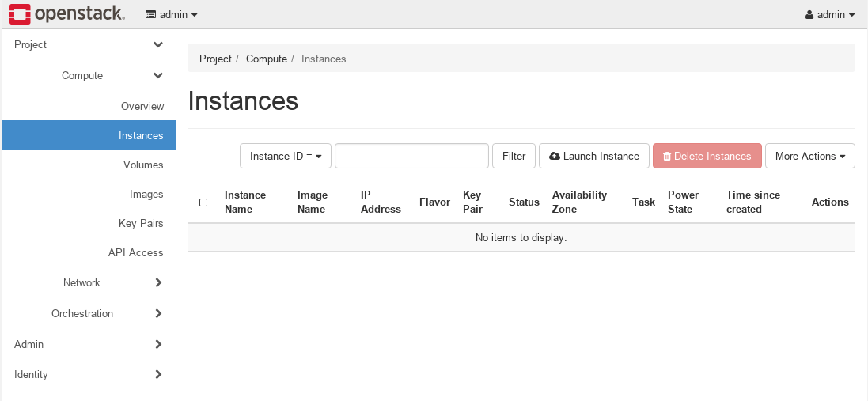868x401 pixels.
Task: Open Key Pairs page
Action: pyautogui.click(x=141, y=224)
